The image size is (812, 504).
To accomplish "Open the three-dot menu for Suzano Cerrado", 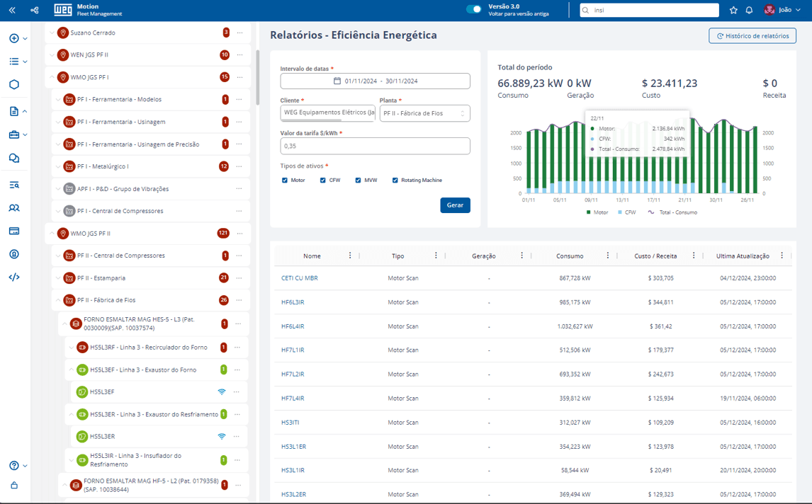I will 239,33.
